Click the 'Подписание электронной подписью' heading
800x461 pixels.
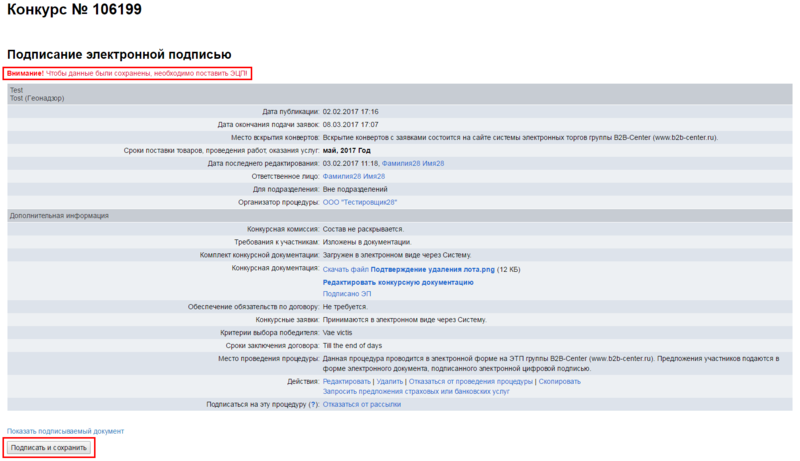pyautogui.click(x=119, y=53)
